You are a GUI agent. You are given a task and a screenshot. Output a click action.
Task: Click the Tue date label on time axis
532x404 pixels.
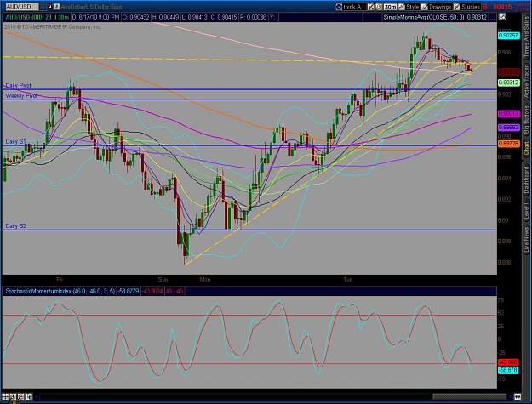click(348, 280)
